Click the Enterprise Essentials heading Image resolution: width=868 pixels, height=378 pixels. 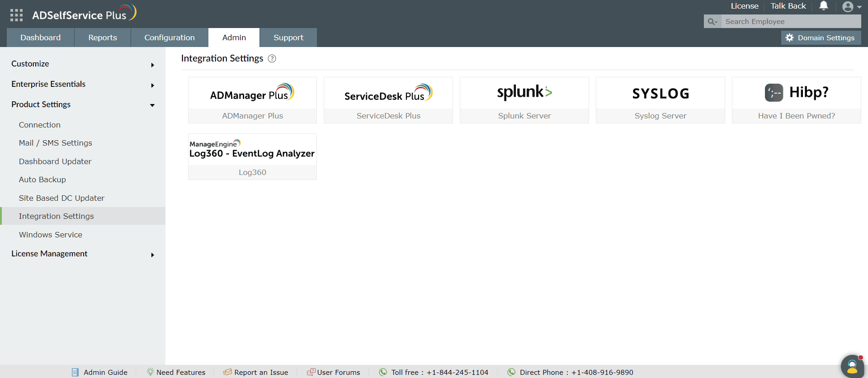tap(48, 84)
